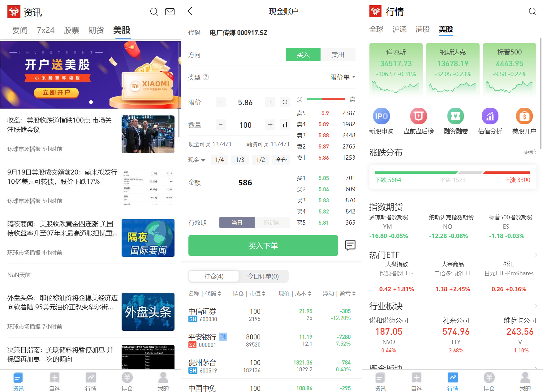Sort holdings by 持仓 | 市值

pyautogui.click(x=249, y=293)
